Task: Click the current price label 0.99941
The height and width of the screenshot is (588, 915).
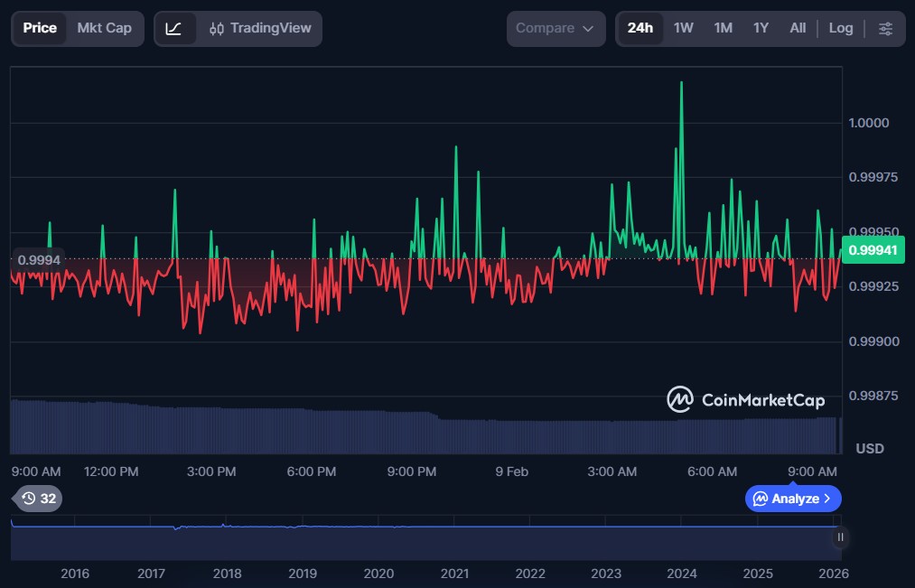Action: (878, 250)
